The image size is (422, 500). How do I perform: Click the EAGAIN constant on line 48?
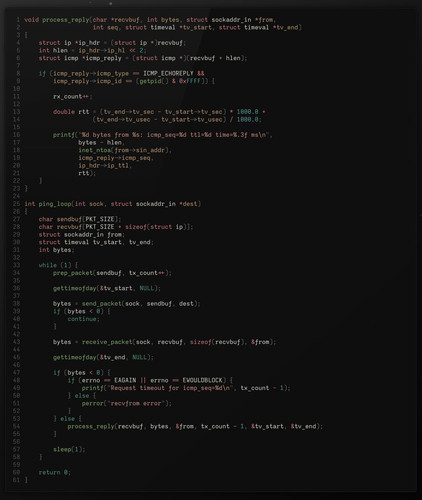[x=125, y=380]
